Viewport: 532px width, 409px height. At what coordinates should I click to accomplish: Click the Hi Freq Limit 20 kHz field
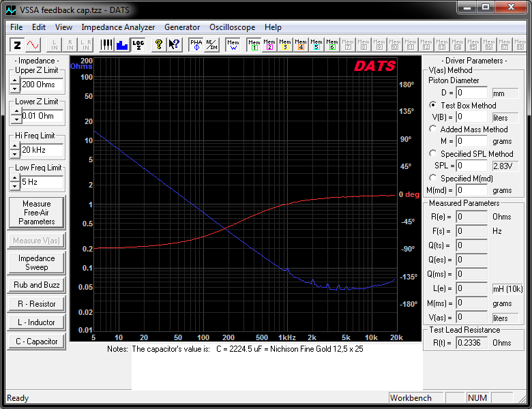[x=42, y=150]
